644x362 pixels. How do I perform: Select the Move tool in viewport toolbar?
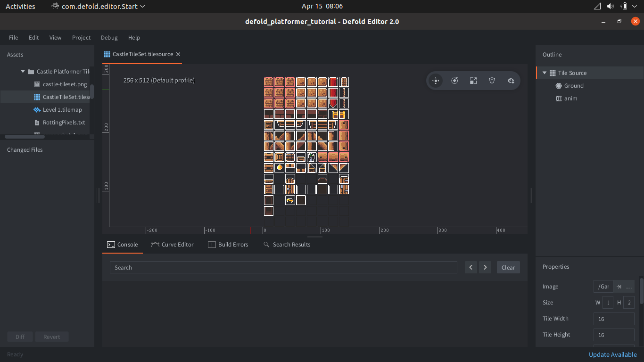(x=436, y=81)
